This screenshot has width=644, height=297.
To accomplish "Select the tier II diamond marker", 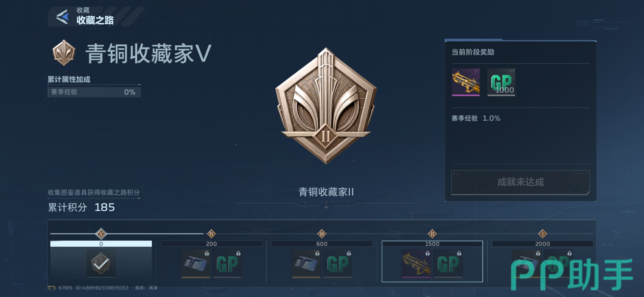I will click(432, 234).
